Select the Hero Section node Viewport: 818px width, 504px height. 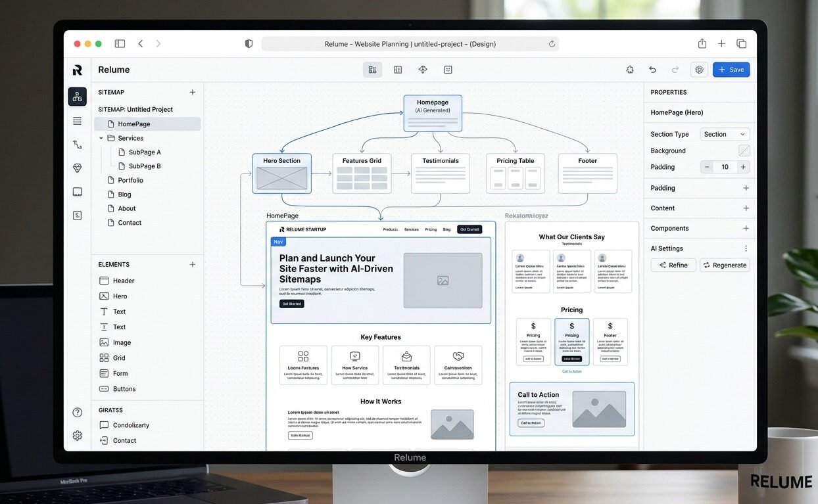tap(282, 173)
